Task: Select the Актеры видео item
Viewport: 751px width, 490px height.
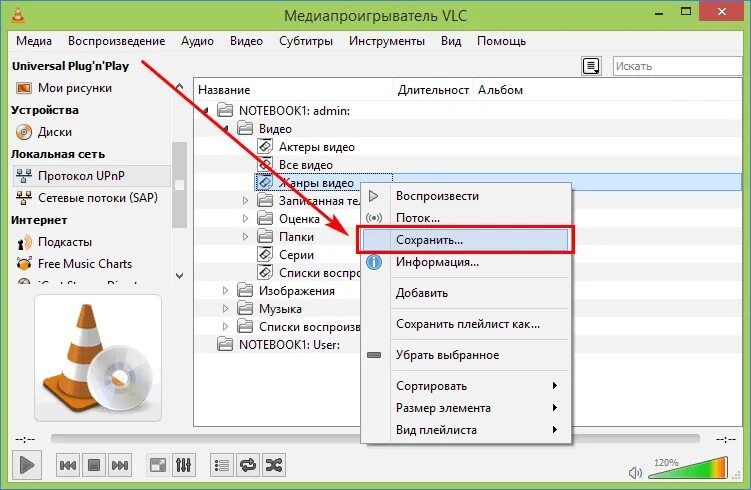Action: tap(317, 147)
